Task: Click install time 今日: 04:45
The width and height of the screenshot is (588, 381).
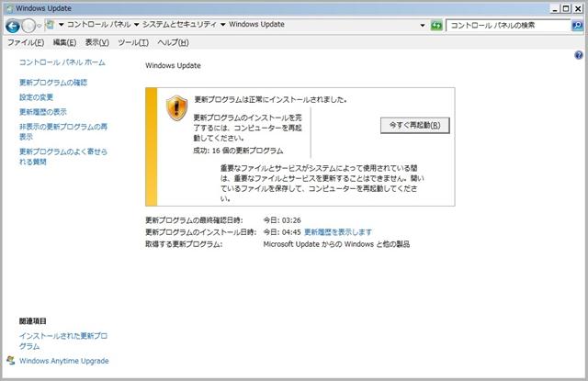Action: pyautogui.click(x=282, y=232)
